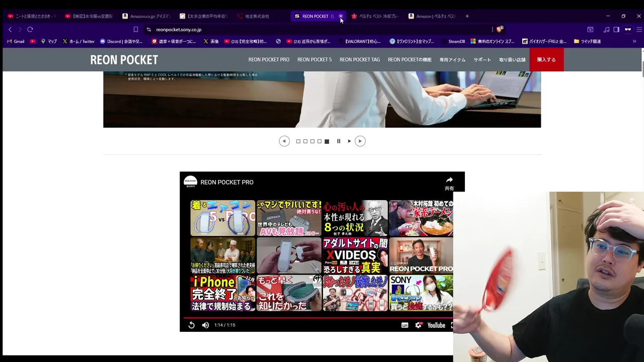The image size is (644, 362).
Task: Open the browser's hamburger main menu
Action: [639, 30]
